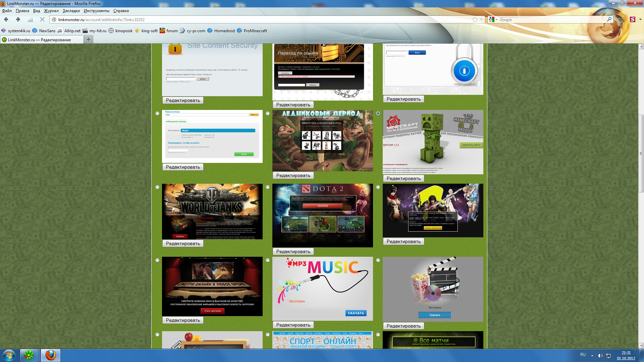The image size is (644, 362).
Task: Click the Back navigation arrow
Action: pyautogui.click(x=6, y=19)
